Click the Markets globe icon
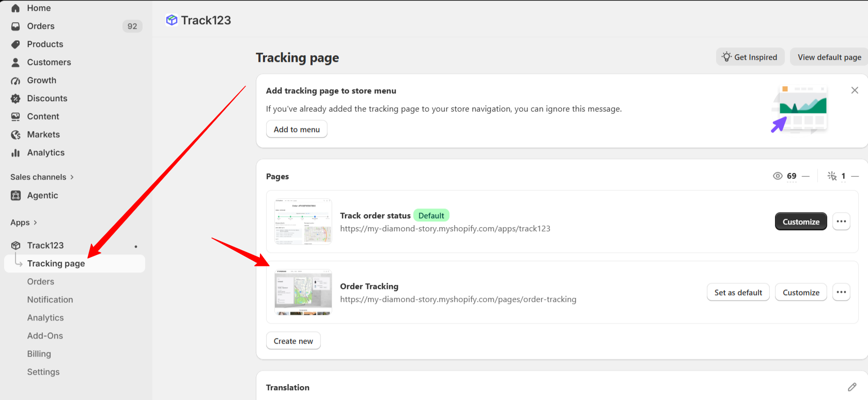The width and height of the screenshot is (868, 400). coord(16,135)
